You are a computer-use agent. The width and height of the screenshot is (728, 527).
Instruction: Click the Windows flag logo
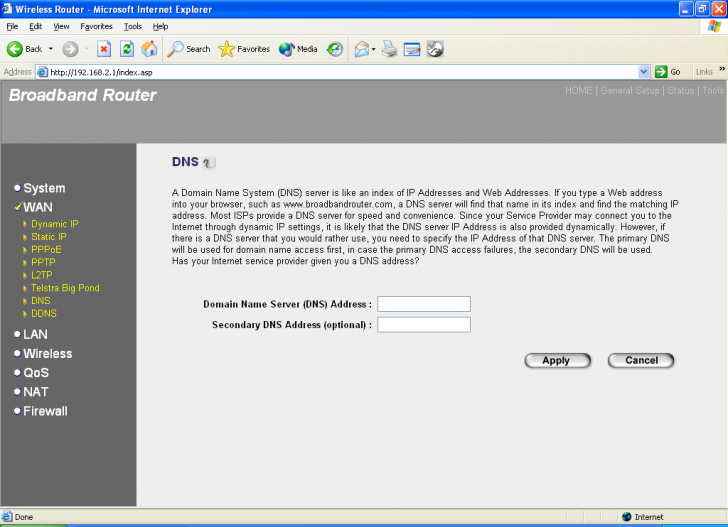pos(715,26)
